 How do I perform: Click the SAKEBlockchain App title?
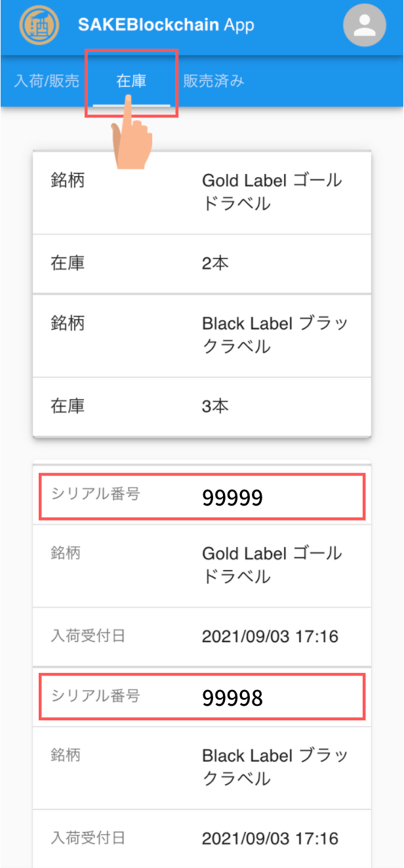click(166, 25)
